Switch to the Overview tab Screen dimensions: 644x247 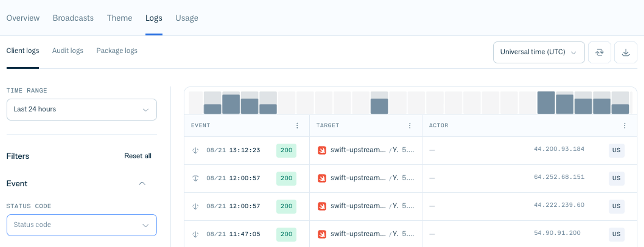[23, 18]
